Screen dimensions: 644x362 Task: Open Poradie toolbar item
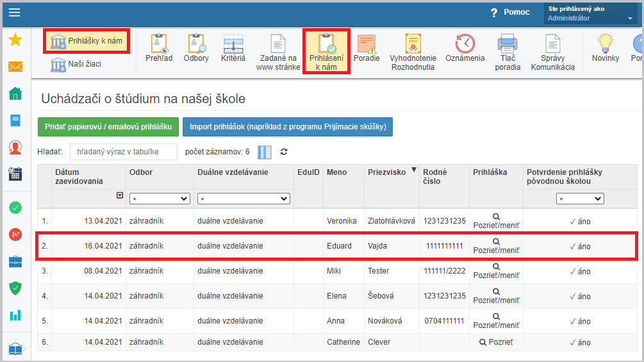click(x=367, y=48)
